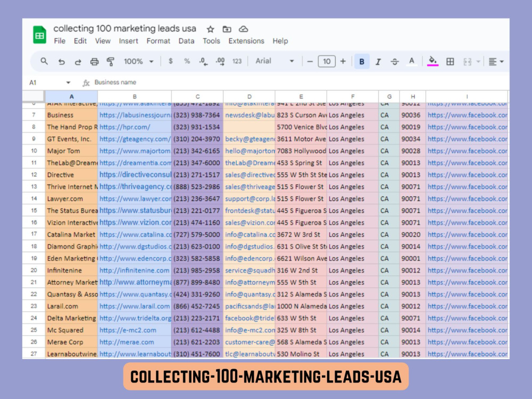The width and height of the screenshot is (532, 399).
Task: Select phone cell (213) 271-1517
Action: 197,174
